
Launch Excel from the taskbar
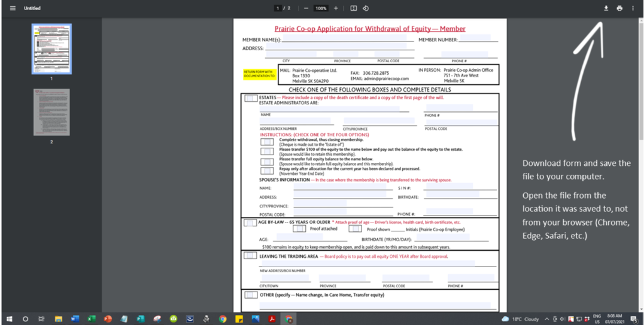[x=91, y=319]
